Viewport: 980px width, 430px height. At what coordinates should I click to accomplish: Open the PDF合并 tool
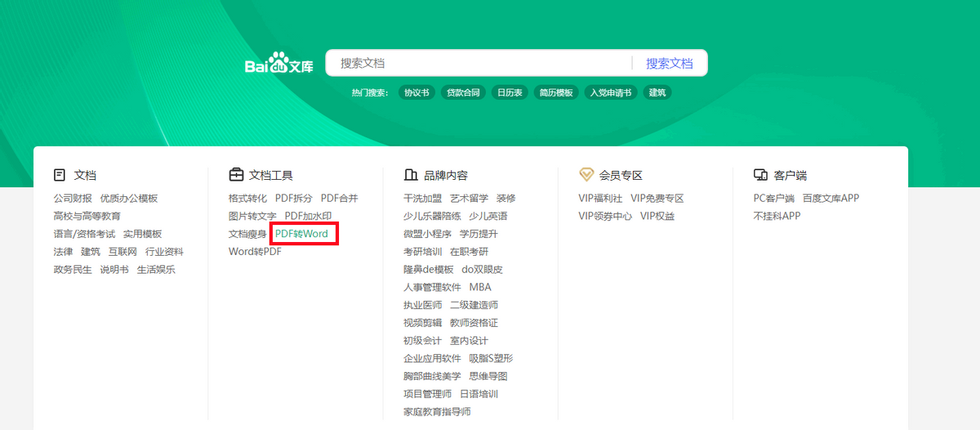point(340,198)
